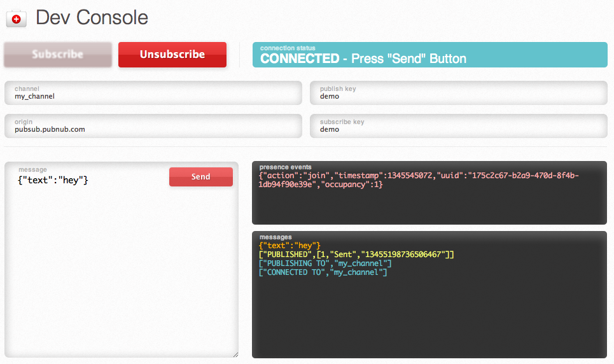Select the orange {"text":"hey"} log entry
The height and width of the screenshot is (364, 614).
coord(290,246)
